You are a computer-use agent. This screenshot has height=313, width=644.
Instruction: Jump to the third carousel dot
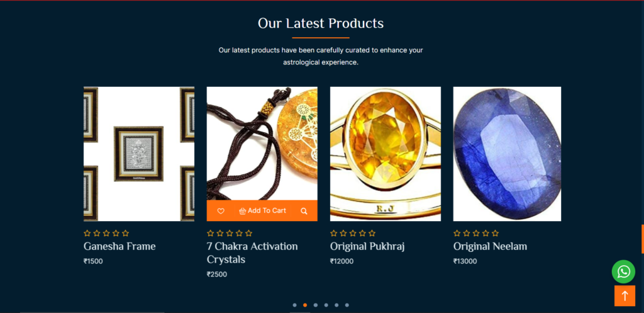pyautogui.click(x=316, y=305)
